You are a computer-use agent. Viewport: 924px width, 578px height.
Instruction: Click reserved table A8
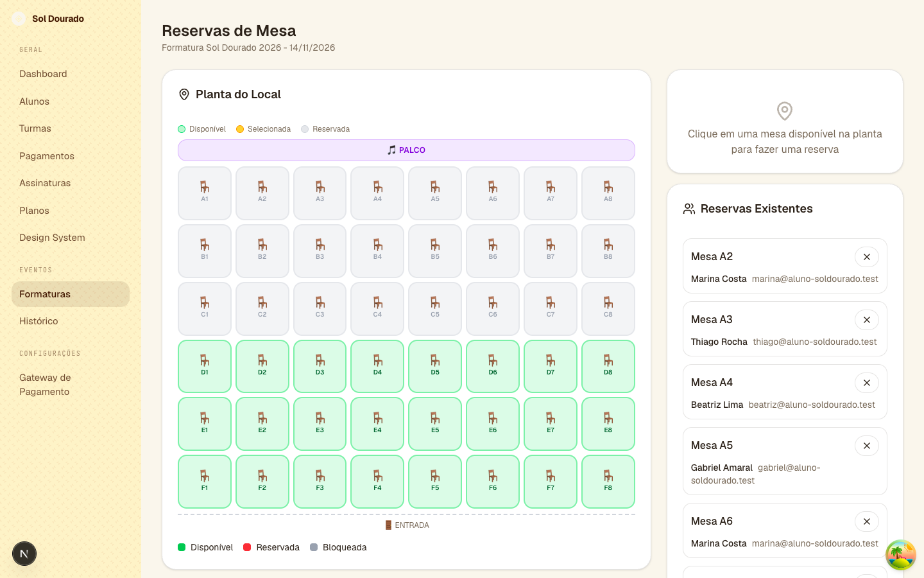608,193
